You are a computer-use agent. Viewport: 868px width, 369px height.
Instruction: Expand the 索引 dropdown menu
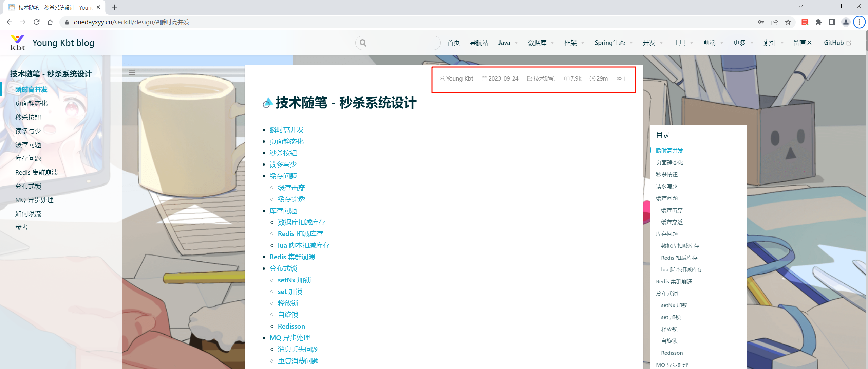tap(773, 43)
